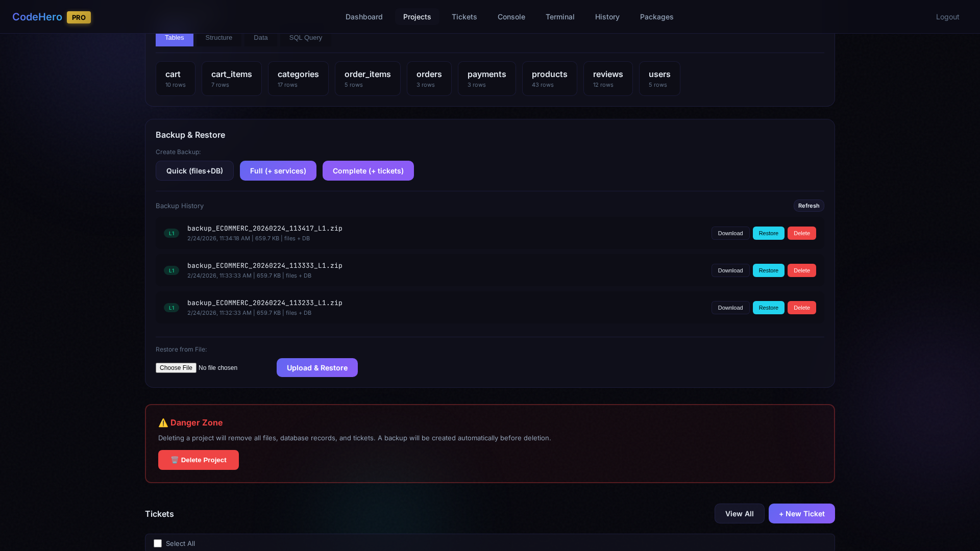The image size is (980, 551).
Task: Tick the Select All checkbox
Action: click(x=158, y=543)
